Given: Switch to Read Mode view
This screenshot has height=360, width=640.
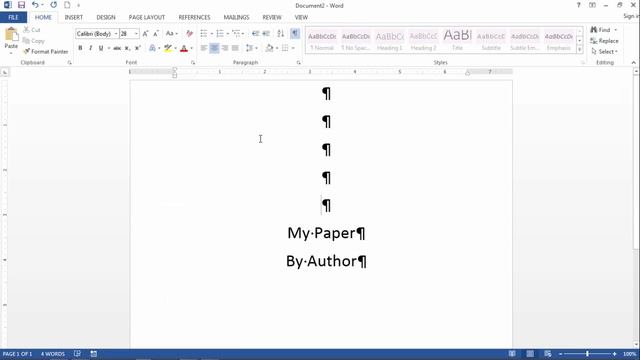Looking at the screenshot, I should click(x=512, y=354).
